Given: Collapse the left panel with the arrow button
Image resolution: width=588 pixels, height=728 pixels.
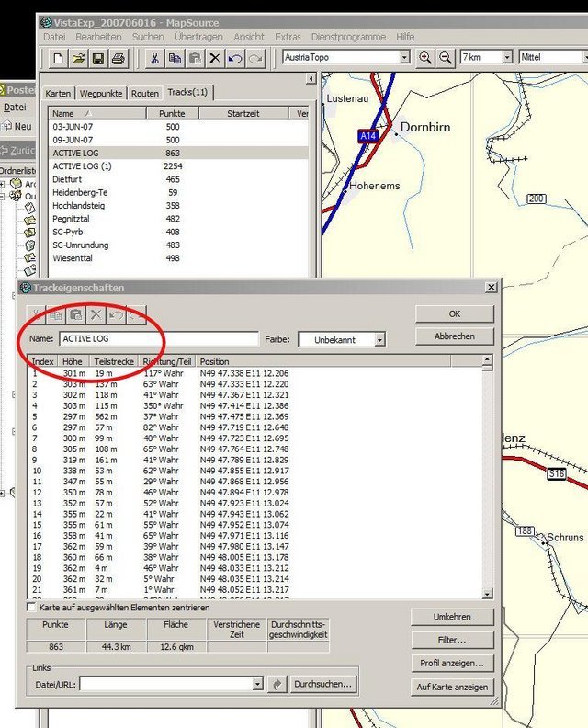Looking at the screenshot, I should point(311,78).
